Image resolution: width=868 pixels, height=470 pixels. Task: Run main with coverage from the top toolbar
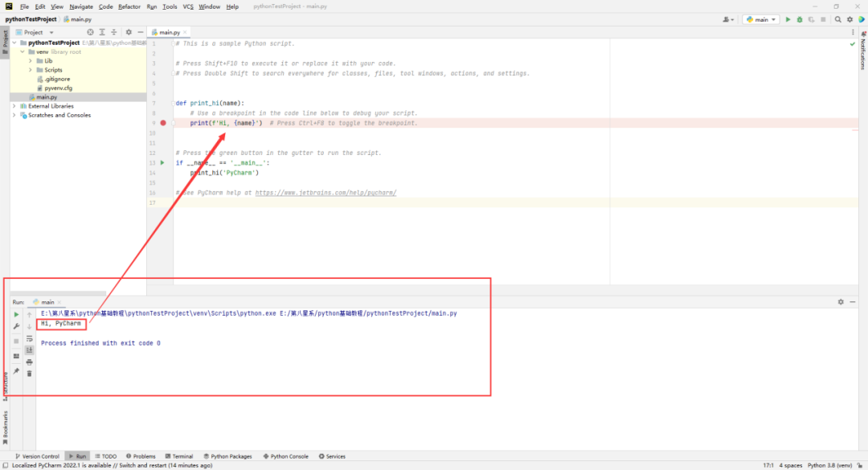(x=812, y=19)
